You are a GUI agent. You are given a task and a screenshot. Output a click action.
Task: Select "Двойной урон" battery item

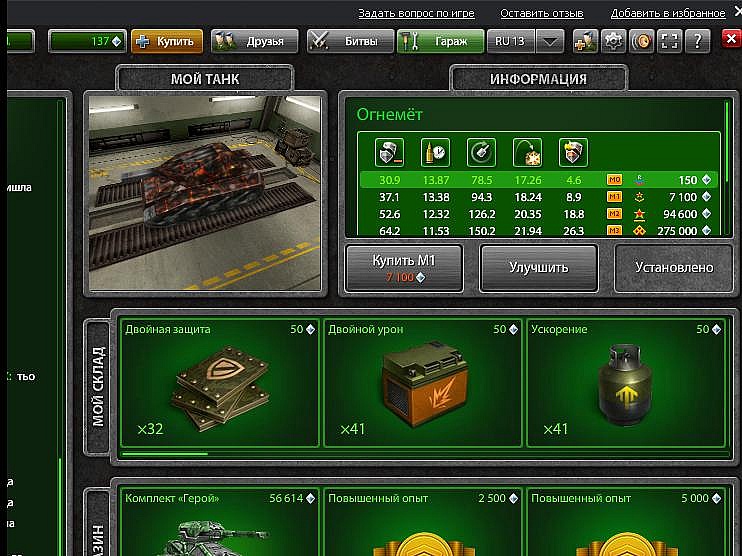coord(423,383)
